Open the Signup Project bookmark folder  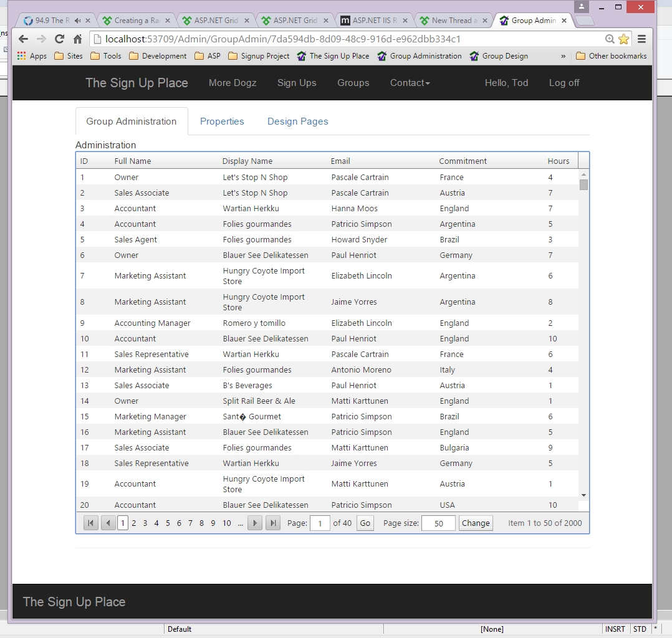[259, 56]
